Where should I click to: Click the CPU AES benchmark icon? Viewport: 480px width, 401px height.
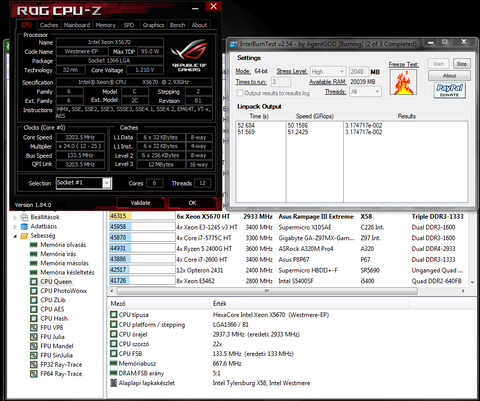[34, 309]
